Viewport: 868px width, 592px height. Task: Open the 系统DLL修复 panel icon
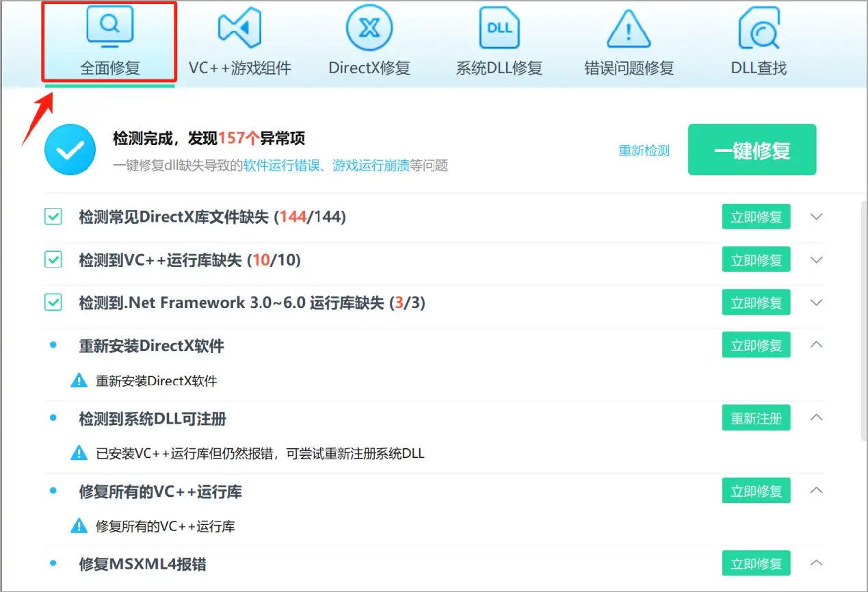(499, 27)
